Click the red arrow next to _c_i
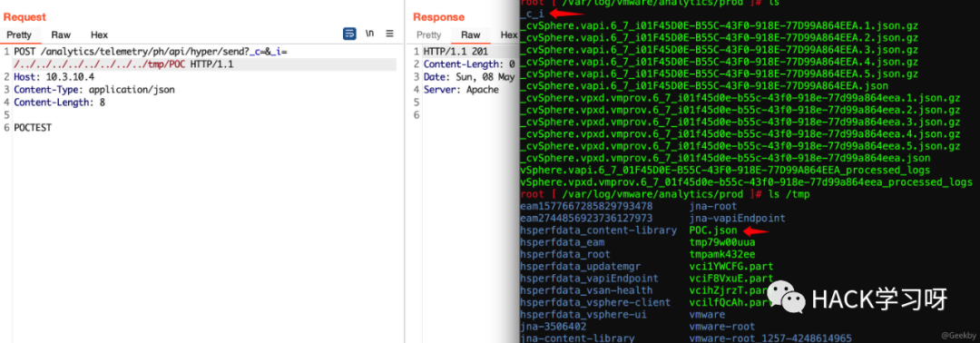Image resolution: width=980 pixels, height=343 pixels. tap(570, 15)
